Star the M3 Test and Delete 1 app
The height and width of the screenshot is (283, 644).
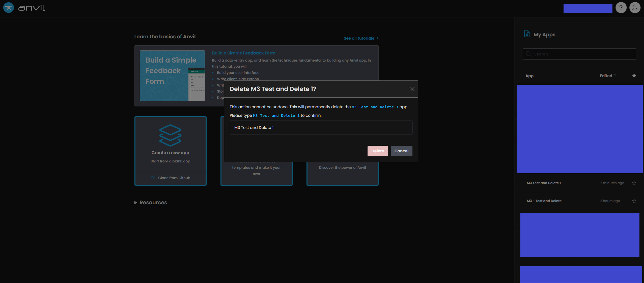(634, 183)
